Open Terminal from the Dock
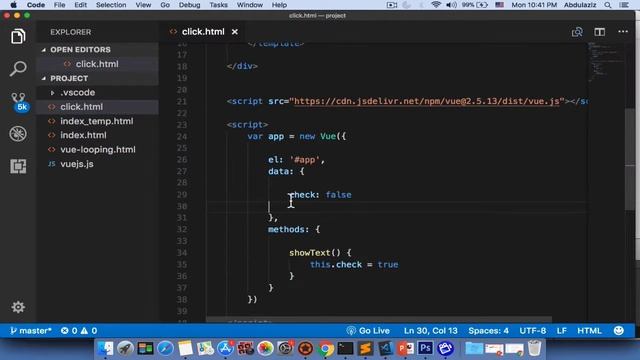The image size is (640, 360). click(x=345, y=349)
